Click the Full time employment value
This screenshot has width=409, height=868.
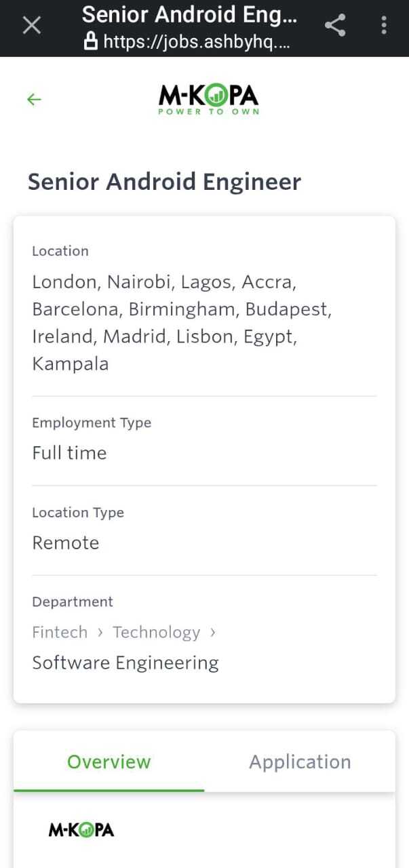tap(69, 453)
